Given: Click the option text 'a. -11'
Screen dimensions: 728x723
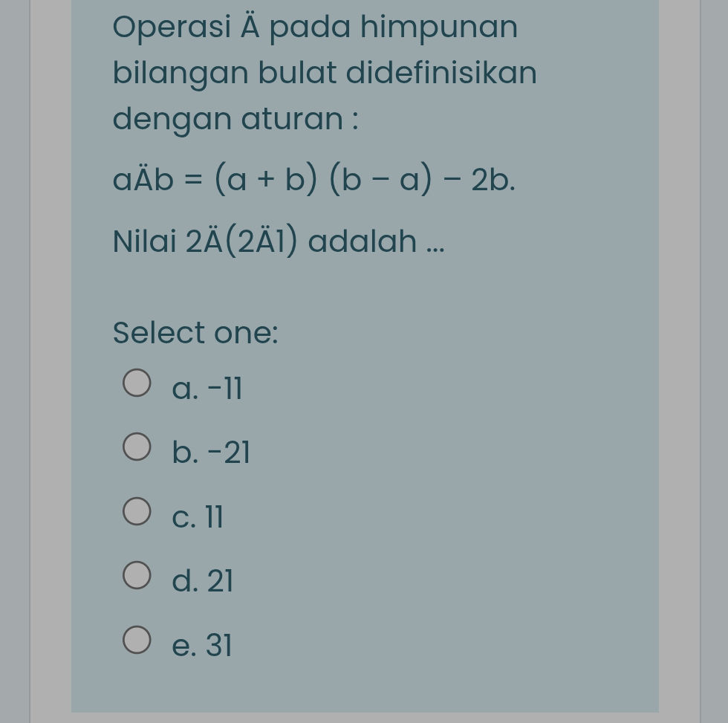Looking at the screenshot, I should coord(207,388).
